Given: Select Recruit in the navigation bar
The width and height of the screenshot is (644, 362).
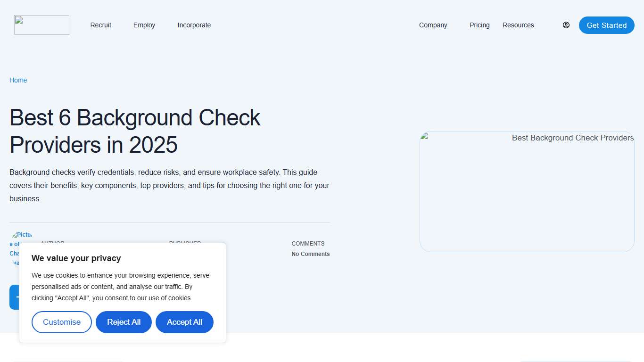Looking at the screenshot, I should (100, 25).
